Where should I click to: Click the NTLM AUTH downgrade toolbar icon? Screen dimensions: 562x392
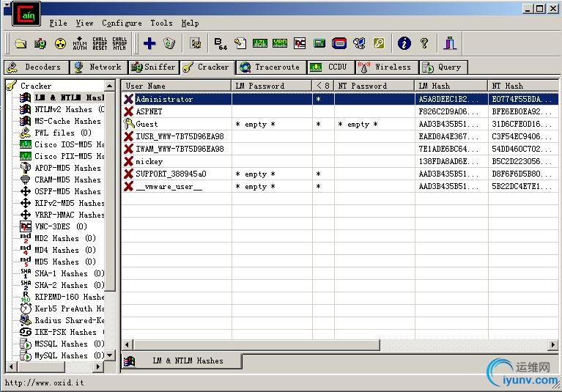[x=80, y=44]
